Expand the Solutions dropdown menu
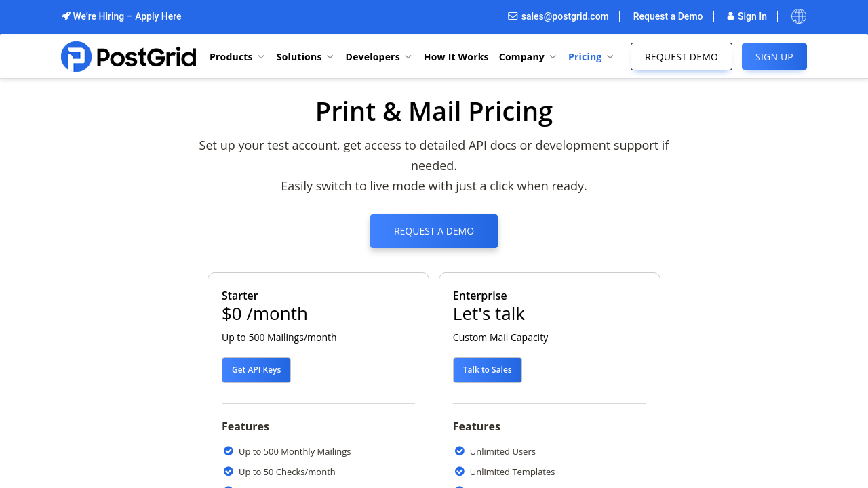The width and height of the screenshot is (868, 488). 304,57
